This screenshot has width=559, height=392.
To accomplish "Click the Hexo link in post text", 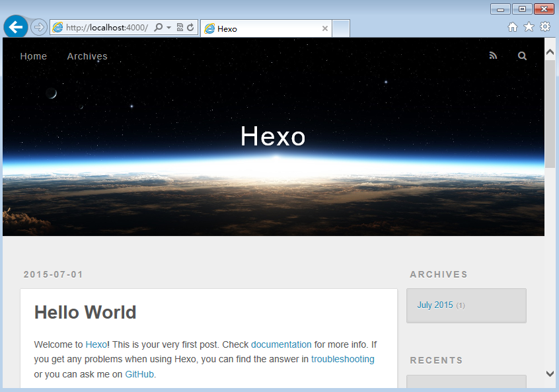I will click(x=96, y=344).
